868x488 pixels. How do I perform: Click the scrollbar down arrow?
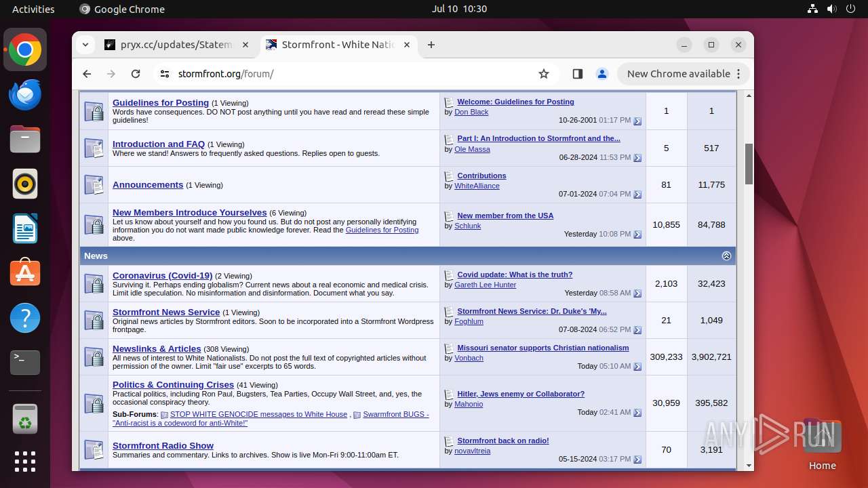tap(749, 466)
